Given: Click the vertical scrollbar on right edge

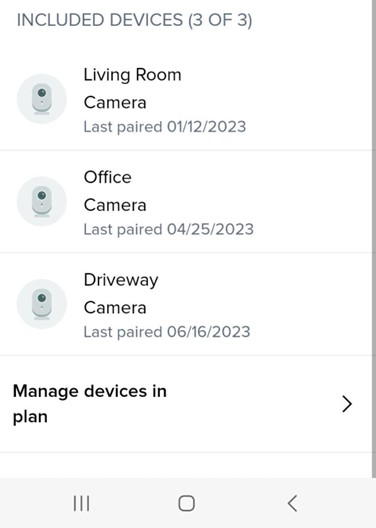Looking at the screenshot, I should point(374,239).
